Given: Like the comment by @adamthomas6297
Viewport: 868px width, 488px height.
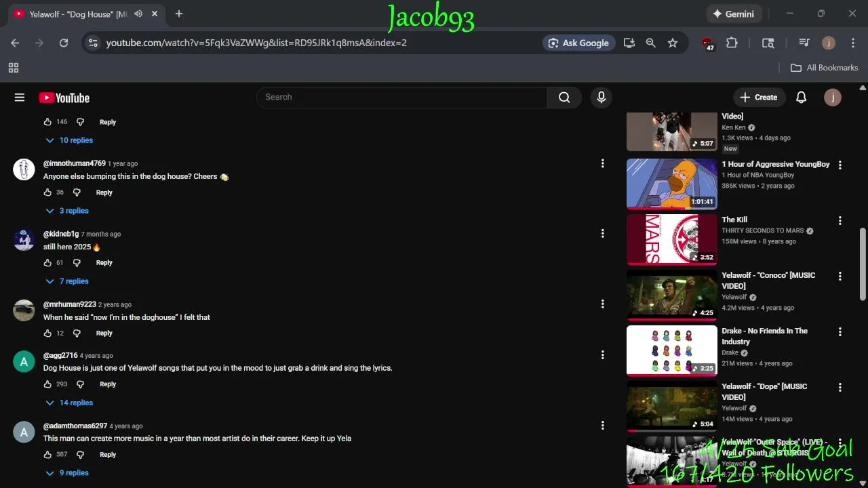Looking at the screenshot, I should pos(47,455).
